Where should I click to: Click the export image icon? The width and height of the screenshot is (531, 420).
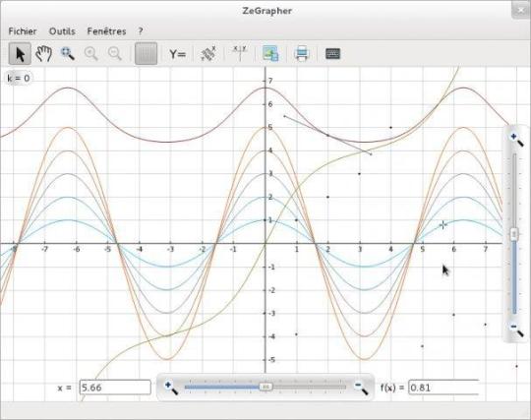(x=270, y=53)
